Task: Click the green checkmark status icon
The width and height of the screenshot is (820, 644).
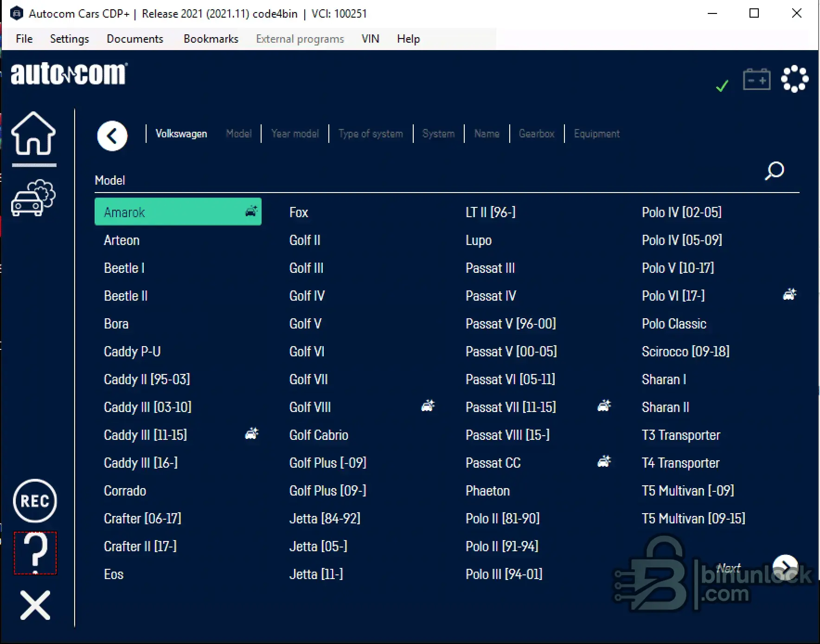Action: tap(722, 86)
